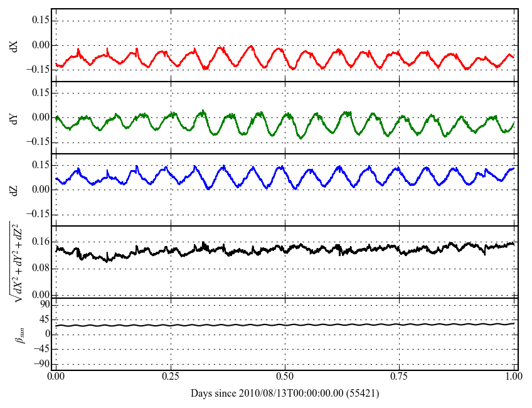Click the 0.00 tick label in the dY panel
Viewport: 532px width, 408px height.
(x=39, y=117)
